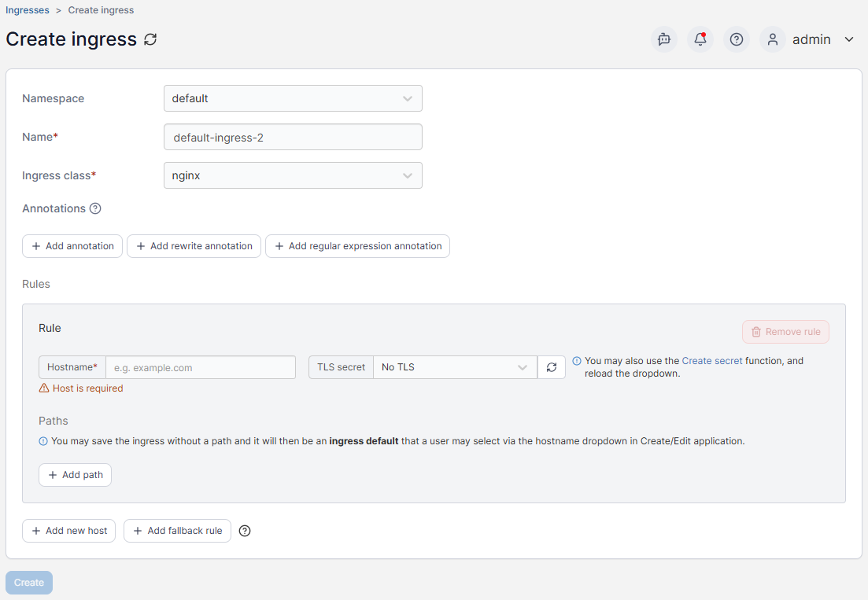The image size is (868, 600).
Task: Follow the Create secret link
Action: point(712,361)
